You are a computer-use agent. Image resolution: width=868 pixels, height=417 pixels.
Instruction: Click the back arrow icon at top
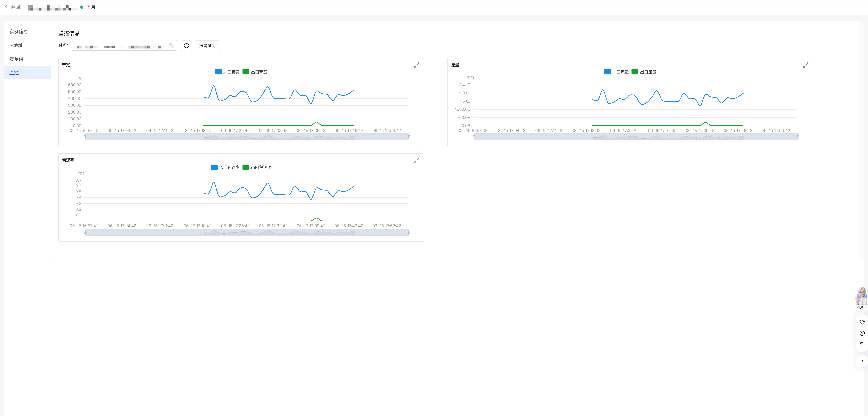[6, 7]
